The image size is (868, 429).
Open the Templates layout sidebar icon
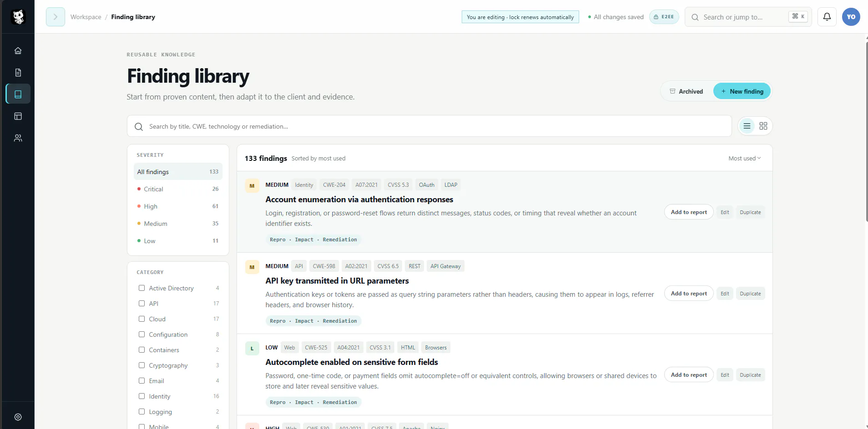tap(18, 116)
